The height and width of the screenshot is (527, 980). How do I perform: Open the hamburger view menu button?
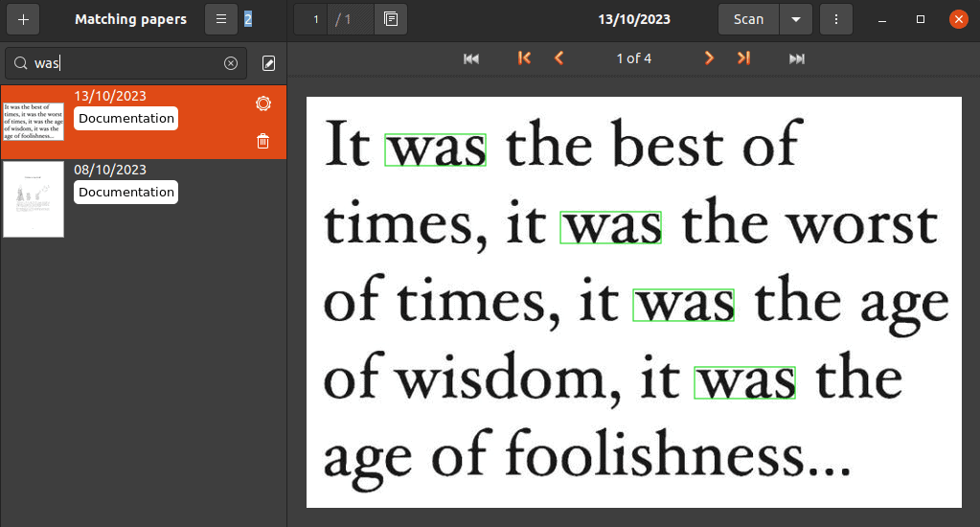click(220, 19)
